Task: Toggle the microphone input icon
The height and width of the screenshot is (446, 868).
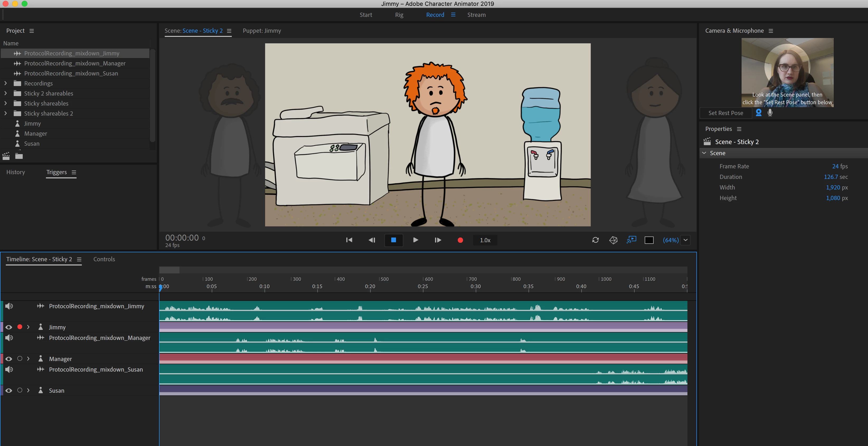Action: tap(770, 113)
